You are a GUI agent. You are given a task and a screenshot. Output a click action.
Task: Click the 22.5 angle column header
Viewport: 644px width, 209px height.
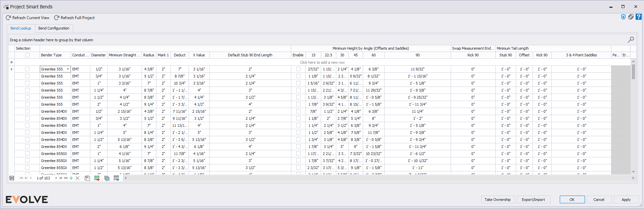[x=328, y=55]
